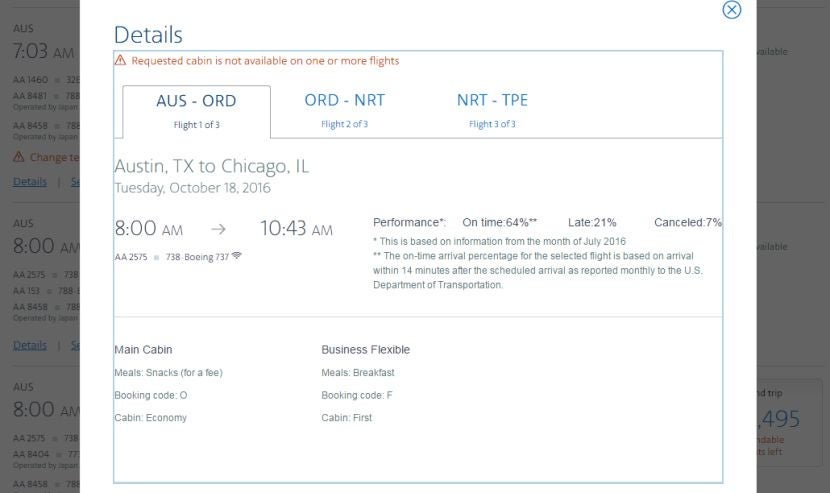The image size is (830, 493).
Task: Click the warning triangle before 'Requested cabin' message
Action: [121, 61]
